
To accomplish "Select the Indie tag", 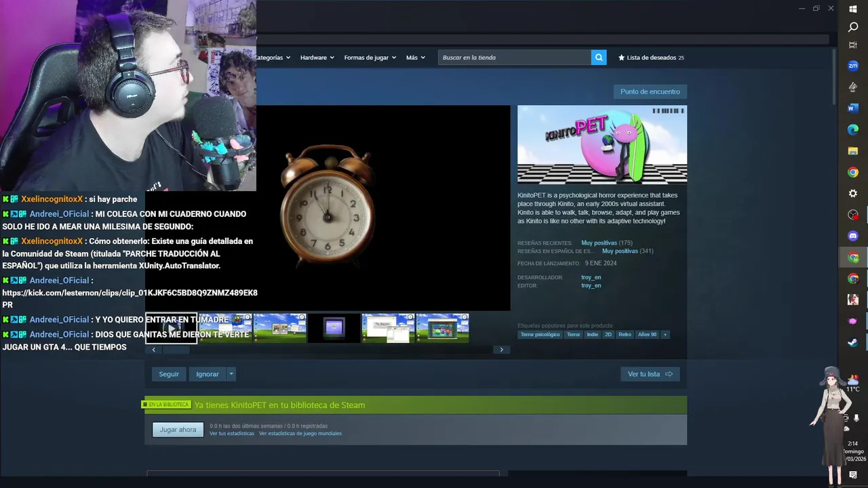I will pyautogui.click(x=593, y=334).
